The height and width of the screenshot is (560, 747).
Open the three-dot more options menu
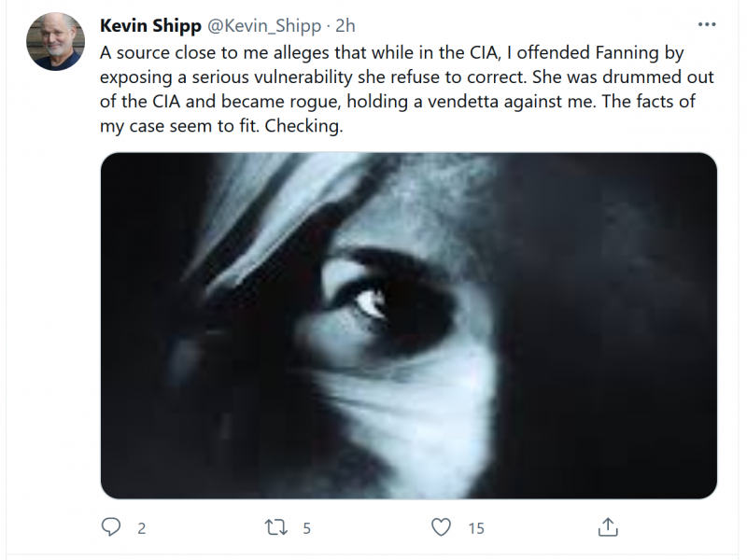[x=707, y=23]
